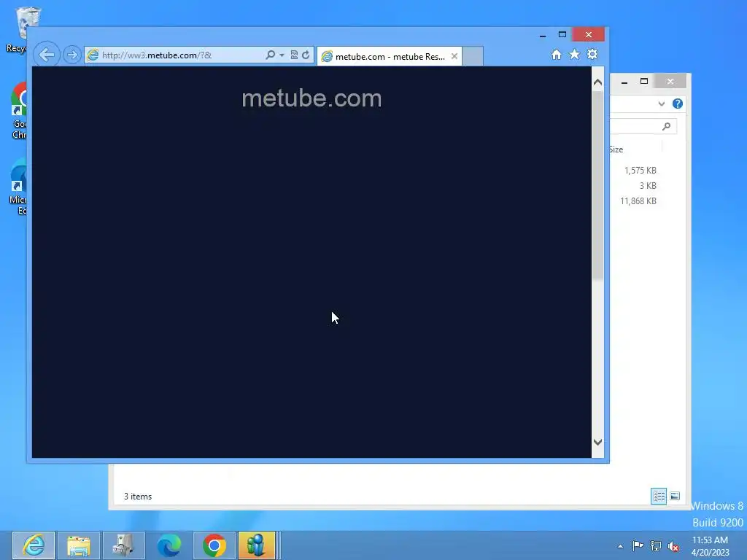The image size is (747, 560).
Task: Click the browser Forward arrow button
Action: [72, 55]
